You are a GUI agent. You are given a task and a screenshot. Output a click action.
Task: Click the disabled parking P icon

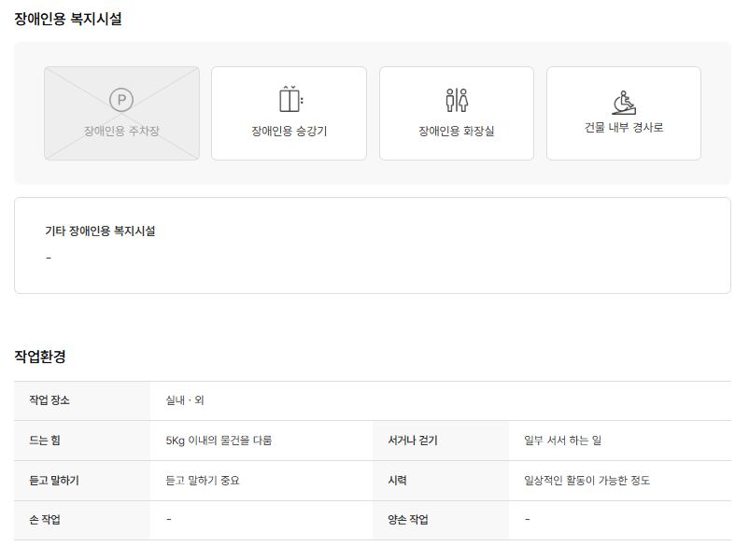point(121,100)
